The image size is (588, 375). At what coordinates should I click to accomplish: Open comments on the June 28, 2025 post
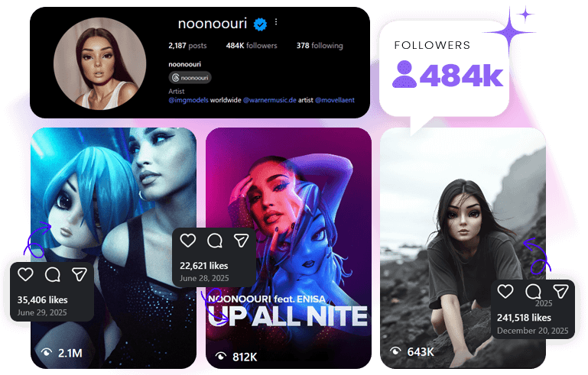pos(215,241)
